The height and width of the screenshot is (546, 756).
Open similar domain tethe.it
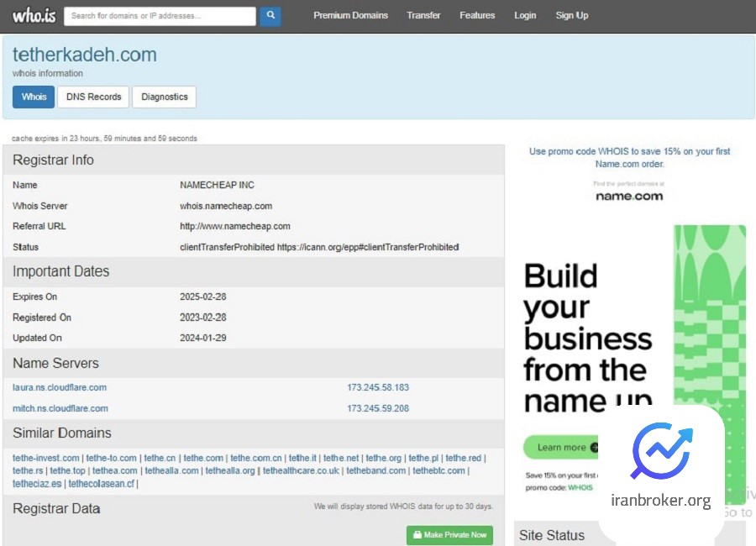[302, 458]
